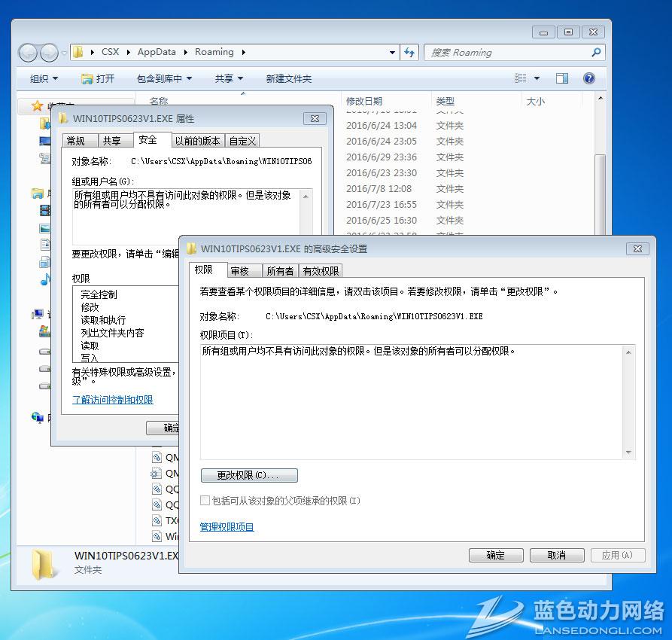Click the 了解访问控制和权限 link

click(112, 400)
